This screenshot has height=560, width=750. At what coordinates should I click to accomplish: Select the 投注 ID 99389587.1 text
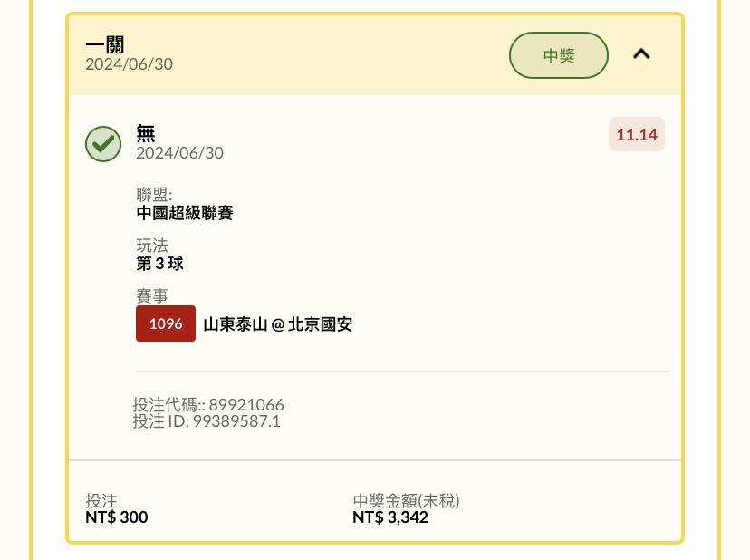pos(207,421)
